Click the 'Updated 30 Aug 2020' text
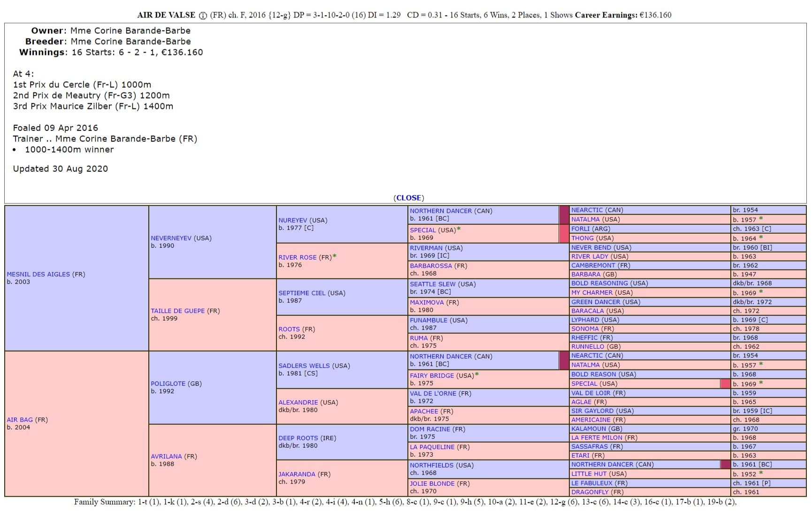812x513 pixels. [x=60, y=168]
